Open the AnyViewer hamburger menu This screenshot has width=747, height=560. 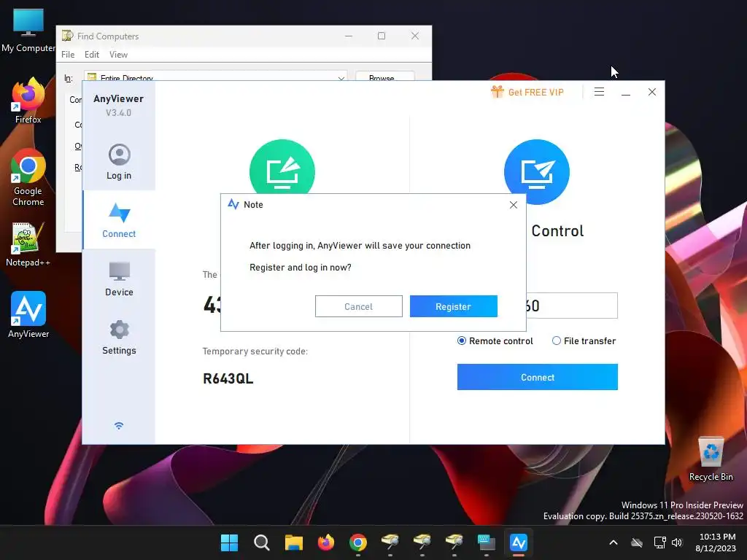click(x=599, y=92)
